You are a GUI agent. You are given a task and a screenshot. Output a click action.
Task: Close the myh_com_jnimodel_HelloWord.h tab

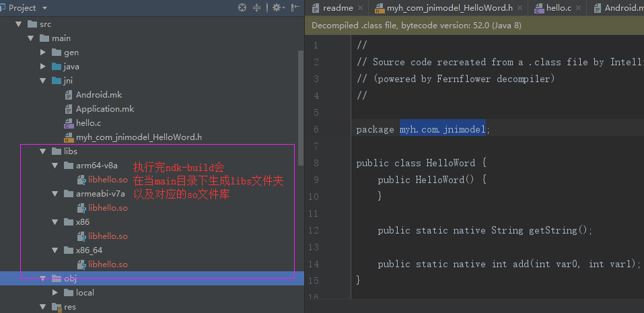point(520,8)
